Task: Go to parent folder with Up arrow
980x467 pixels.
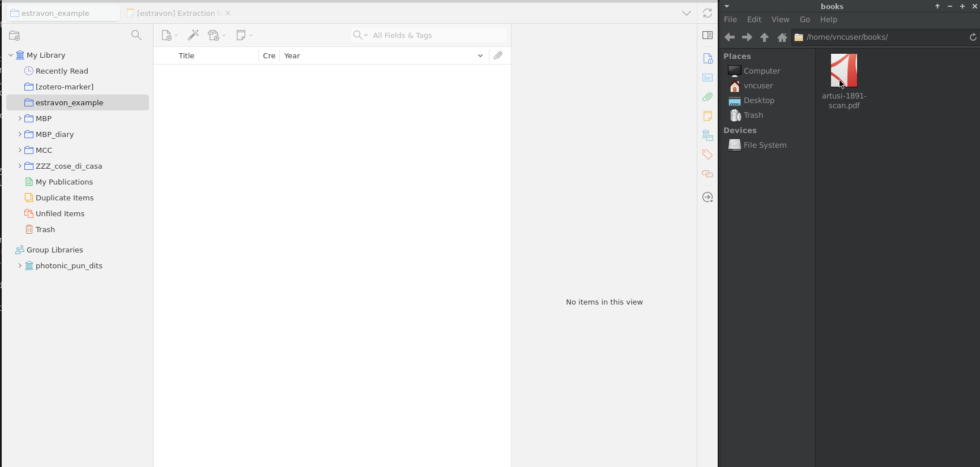Action: click(x=764, y=37)
